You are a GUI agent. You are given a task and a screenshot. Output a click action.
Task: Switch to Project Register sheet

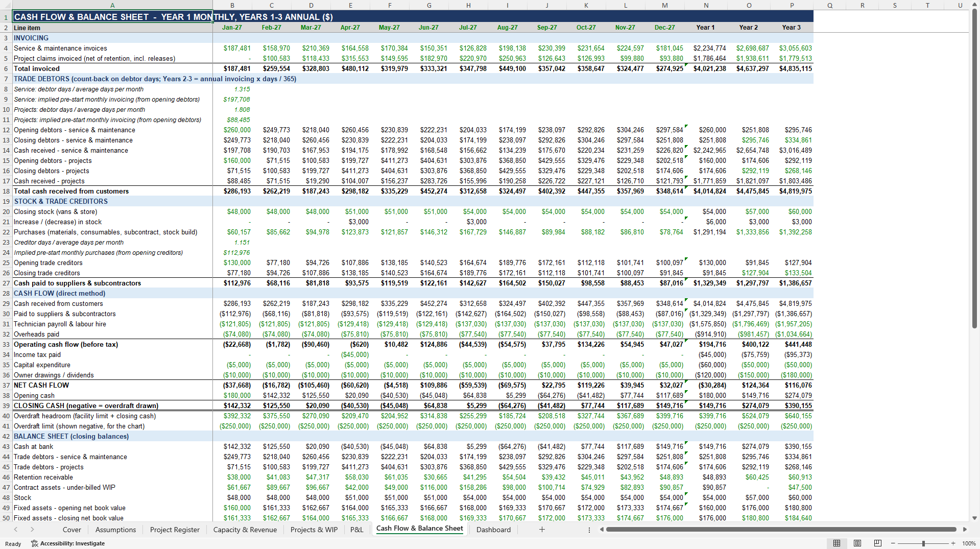(175, 530)
